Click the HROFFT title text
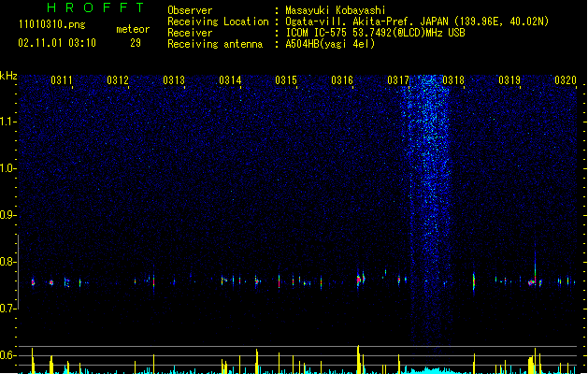This screenshot has height=374, width=588. coord(96,7)
